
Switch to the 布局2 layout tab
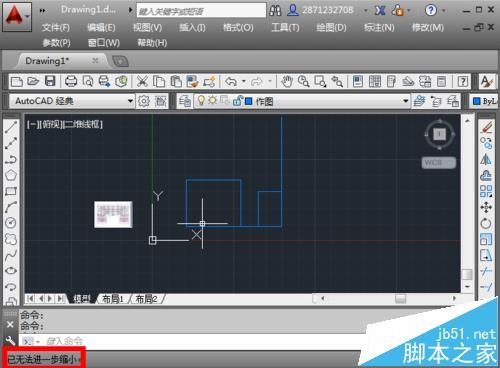pos(147,299)
